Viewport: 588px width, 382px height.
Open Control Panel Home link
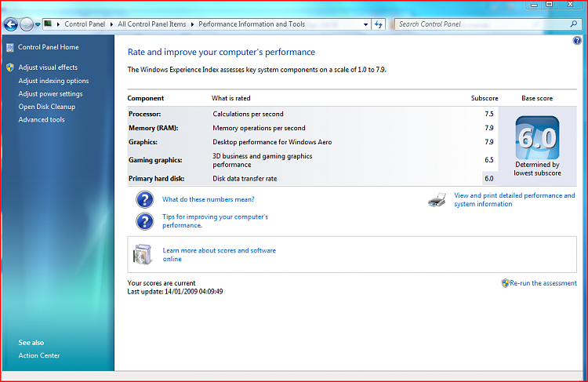[49, 47]
